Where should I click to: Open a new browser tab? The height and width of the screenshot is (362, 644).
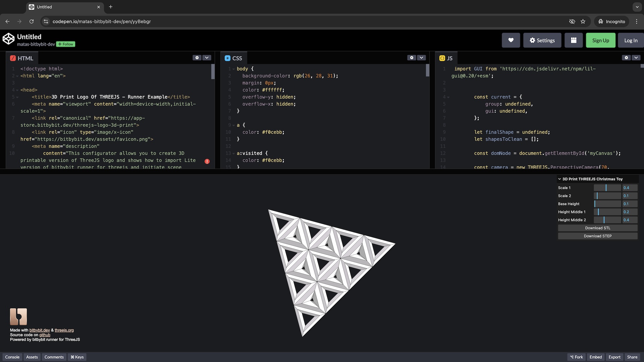coord(111,7)
